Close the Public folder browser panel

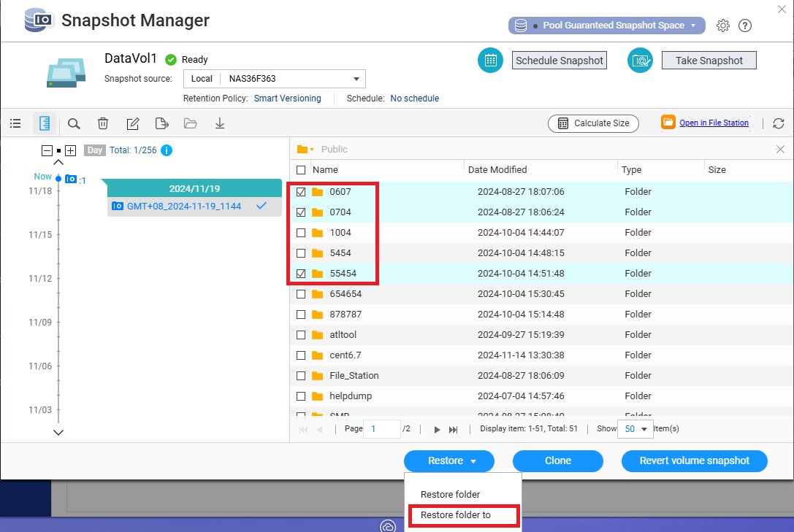[x=780, y=149]
